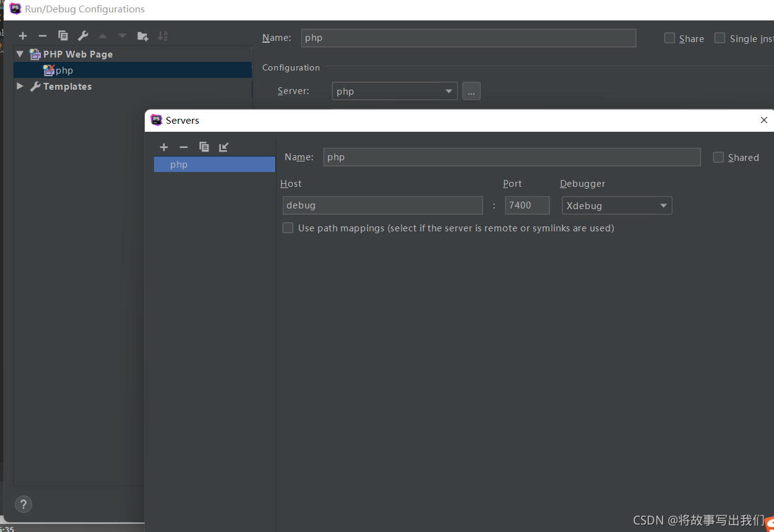The width and height of the screenshot is (774, 532).
Task: Click the PHP Web Page type icon
Action: [35, 54]
